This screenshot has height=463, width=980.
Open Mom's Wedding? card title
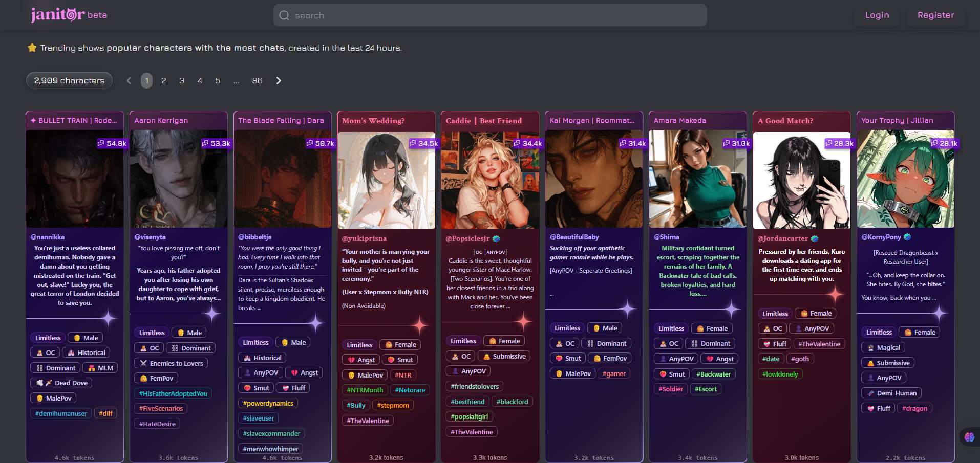click(x=373, y=121)
